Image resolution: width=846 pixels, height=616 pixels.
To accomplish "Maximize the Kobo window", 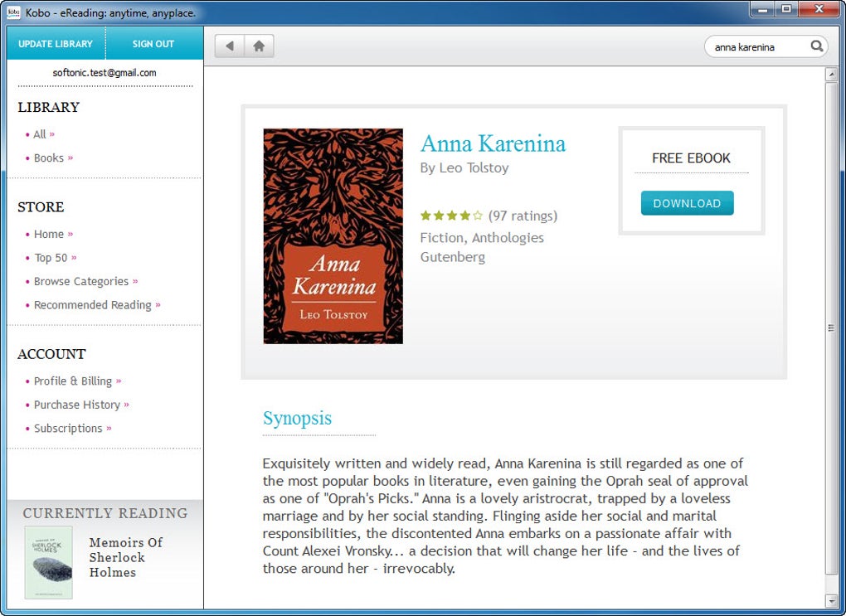I will click(786, 9).
